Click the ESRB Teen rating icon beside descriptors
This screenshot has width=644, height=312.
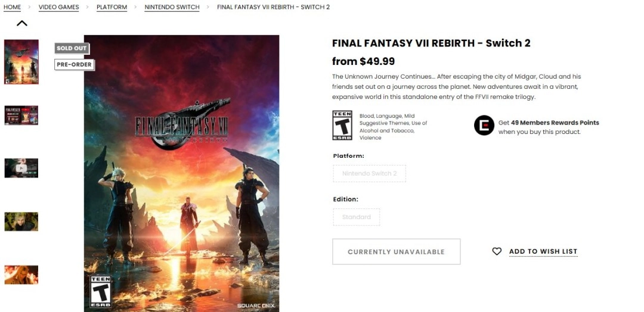point(342,126)
